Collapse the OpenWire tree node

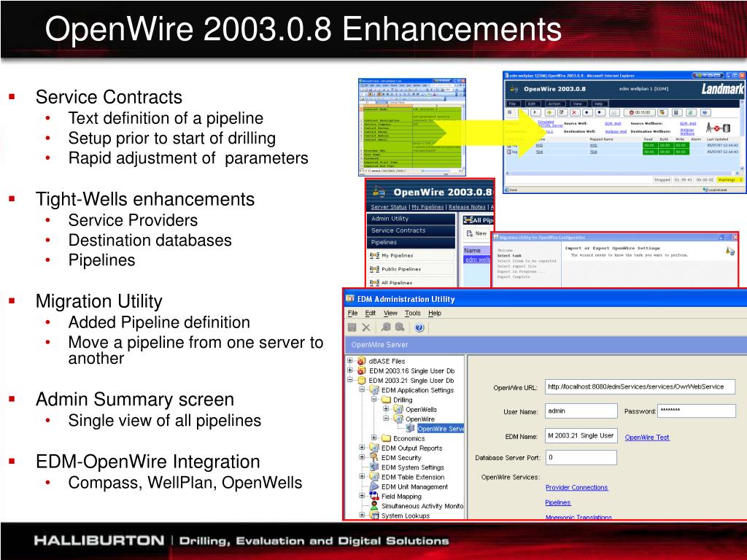(x=386, y=419)
